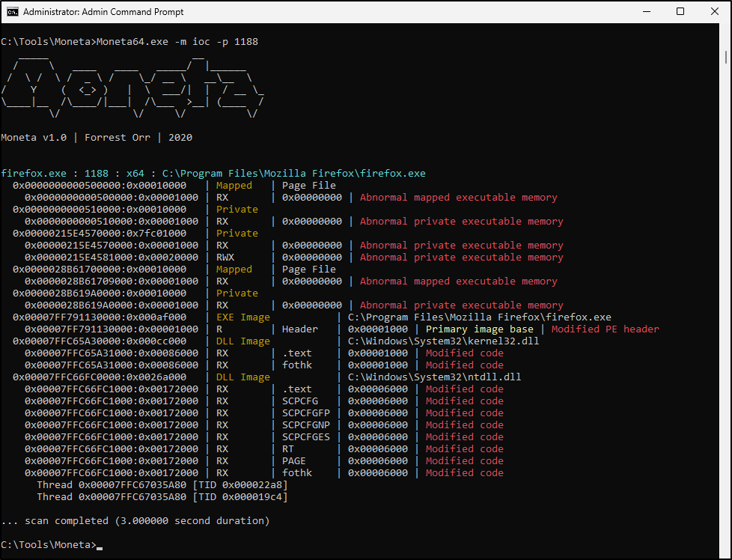
Task: Click 'Thread 0x00007FFC67035A80 [TID 0x000022a8]'
Action: (x=162, y=485)
